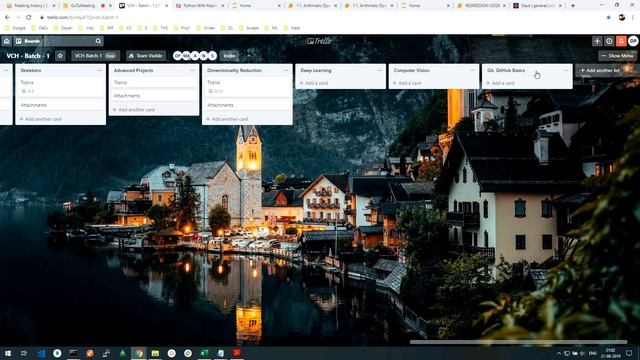
Task: Add a card to Deep Learning list
Action: click(314, 83)
